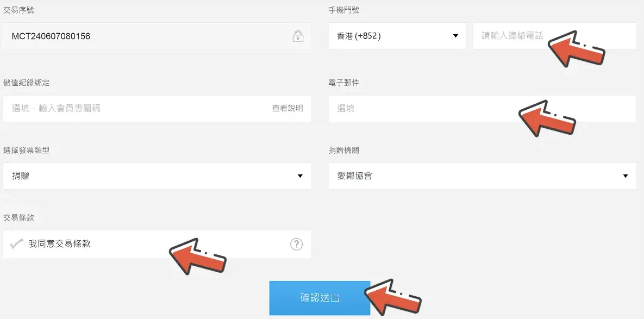Click the 手機門號 field label
This screenshot has height=319, width=644.
pos(344,10)
